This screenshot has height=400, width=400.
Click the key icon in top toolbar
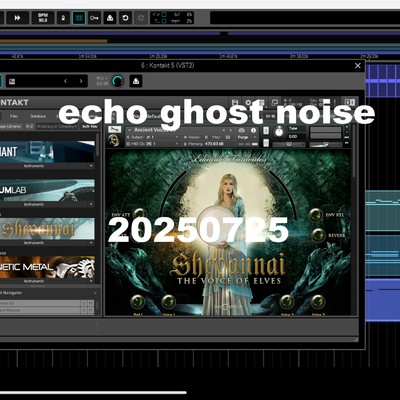(x=94, y=18)
